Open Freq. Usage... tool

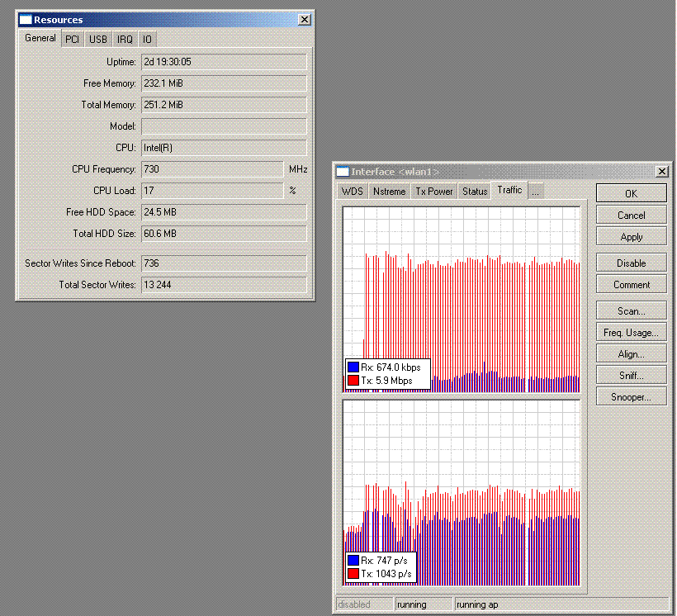631,333
